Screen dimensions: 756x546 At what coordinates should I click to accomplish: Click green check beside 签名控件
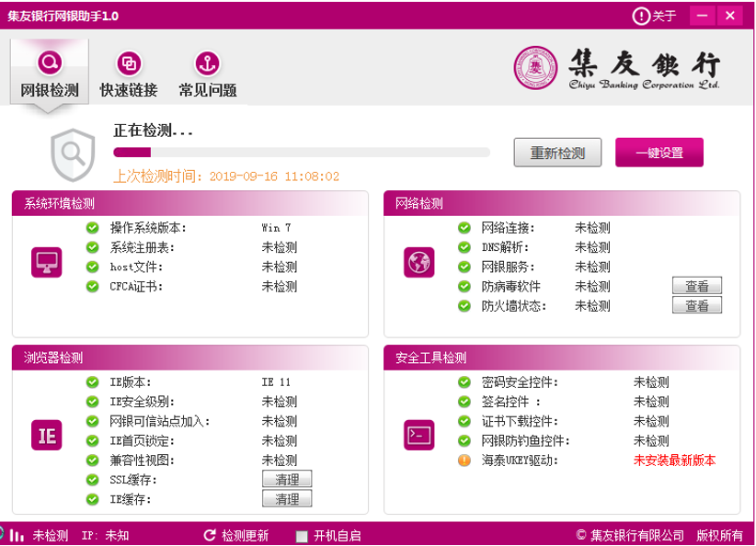coord(464,402)
